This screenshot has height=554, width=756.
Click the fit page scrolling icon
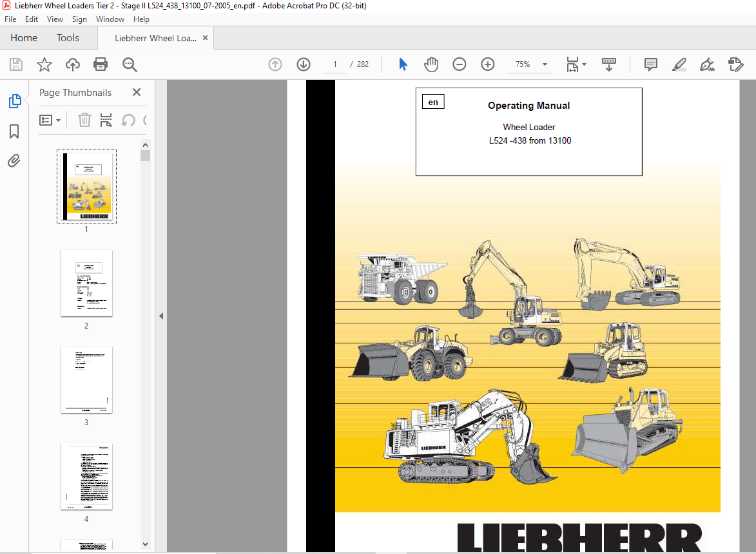coord(572,64)
